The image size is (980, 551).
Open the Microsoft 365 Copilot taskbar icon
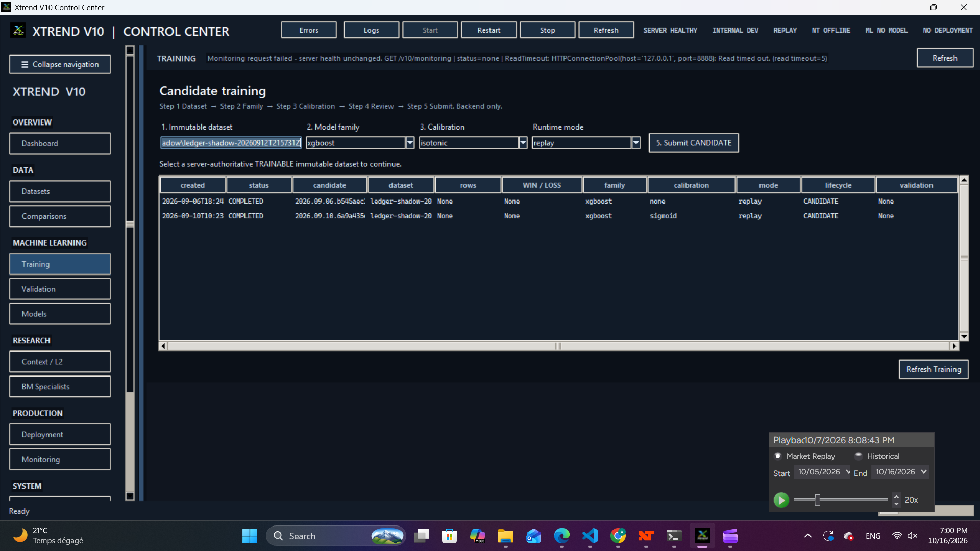(x=477, y=536)
